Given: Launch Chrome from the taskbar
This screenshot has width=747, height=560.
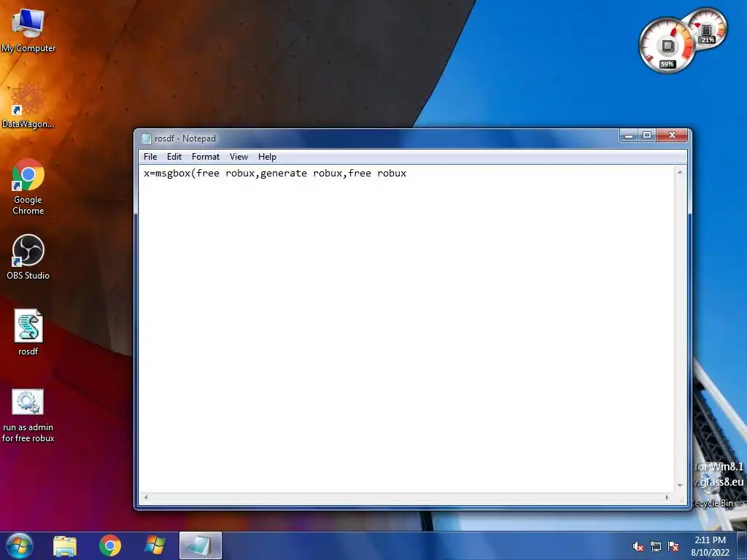Looking at the screenshot, I should pos(110,545).
